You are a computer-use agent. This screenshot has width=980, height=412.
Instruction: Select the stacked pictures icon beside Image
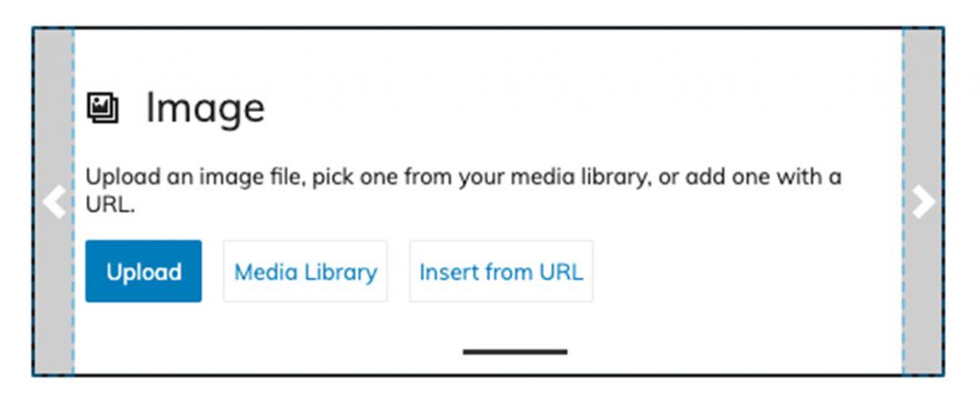pyautogui.click(x=102, y=108)
